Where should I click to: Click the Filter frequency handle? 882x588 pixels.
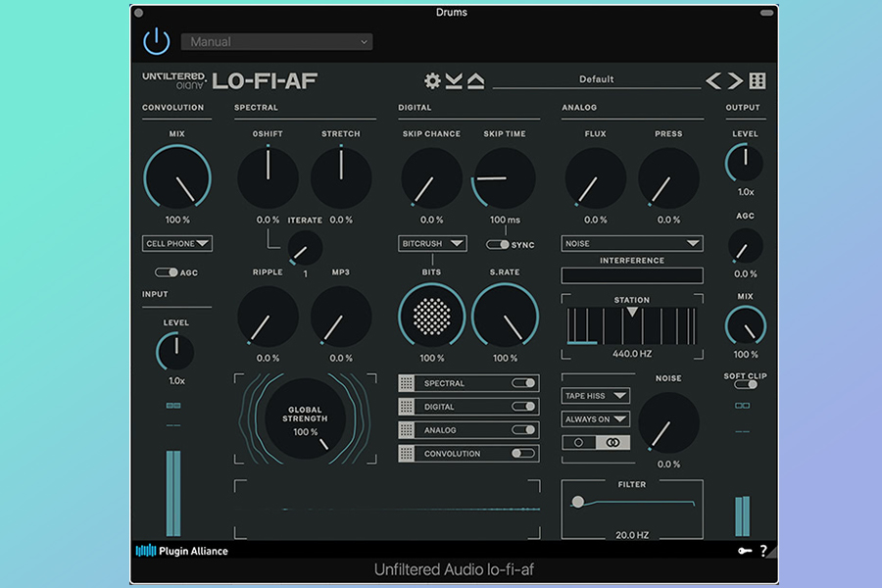point(578,502)
